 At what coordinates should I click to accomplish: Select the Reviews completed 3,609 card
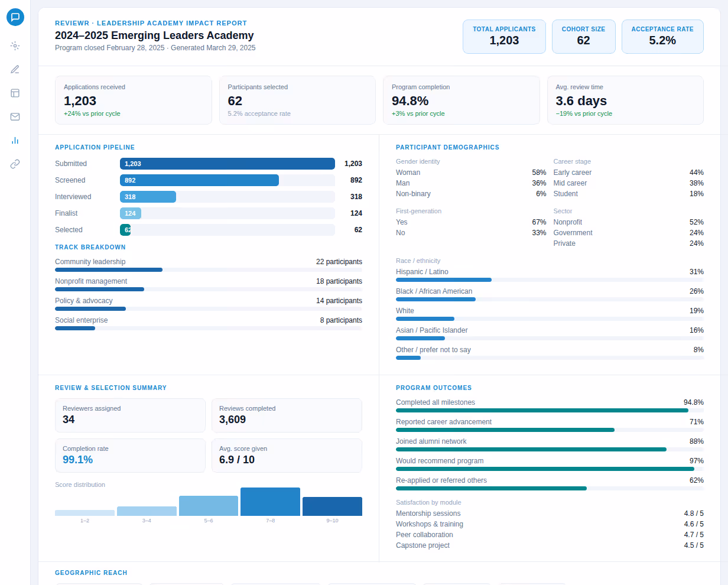287,415
